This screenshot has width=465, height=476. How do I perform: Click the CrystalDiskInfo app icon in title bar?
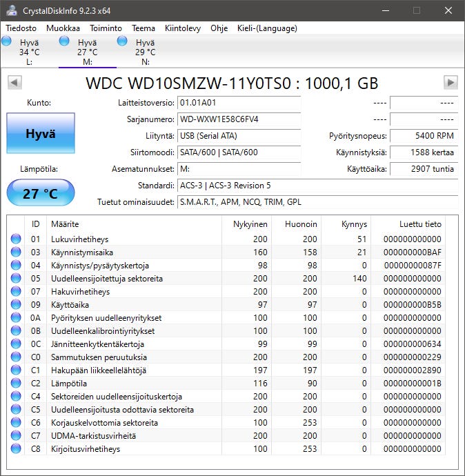(x=12, y=10)
